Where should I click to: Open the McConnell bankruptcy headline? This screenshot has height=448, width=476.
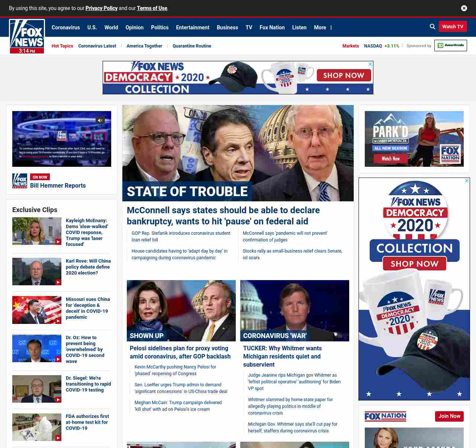[x=223, y=215]
